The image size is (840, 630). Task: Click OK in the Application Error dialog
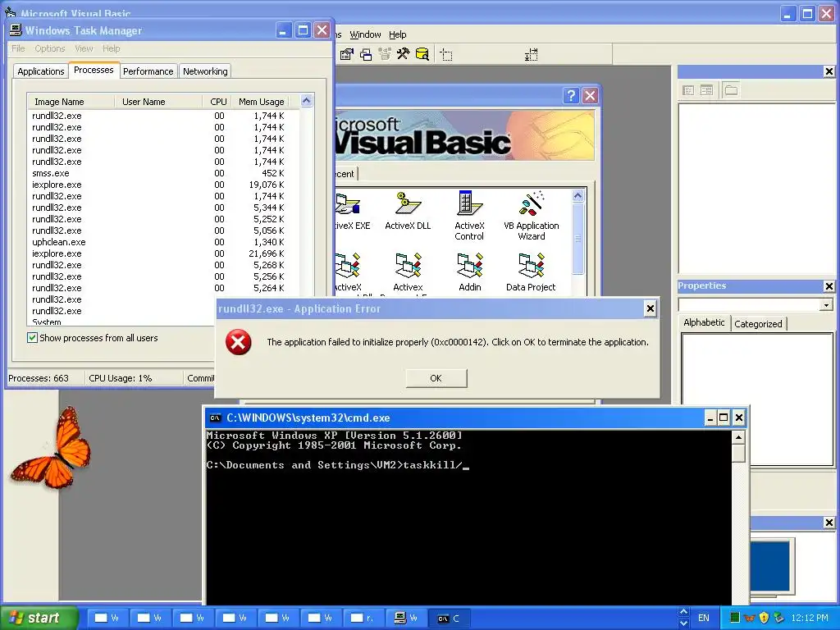click(x=436, y=378)
